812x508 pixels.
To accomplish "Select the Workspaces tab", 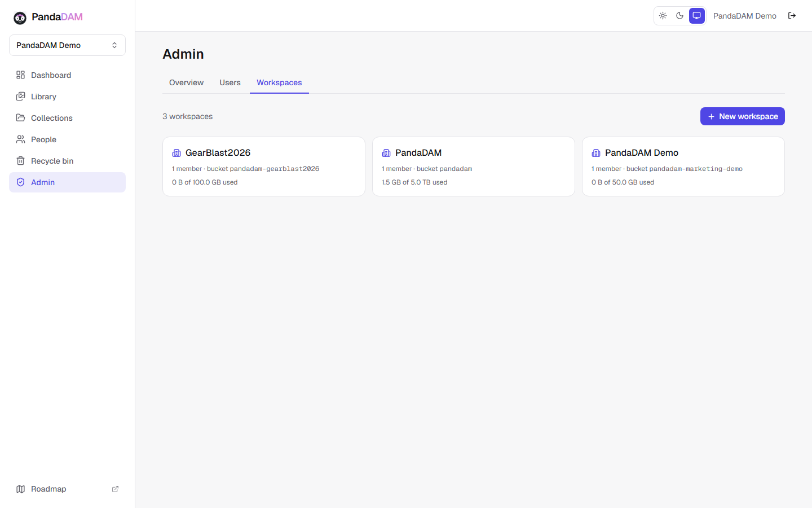I will [x=279, y=82].
